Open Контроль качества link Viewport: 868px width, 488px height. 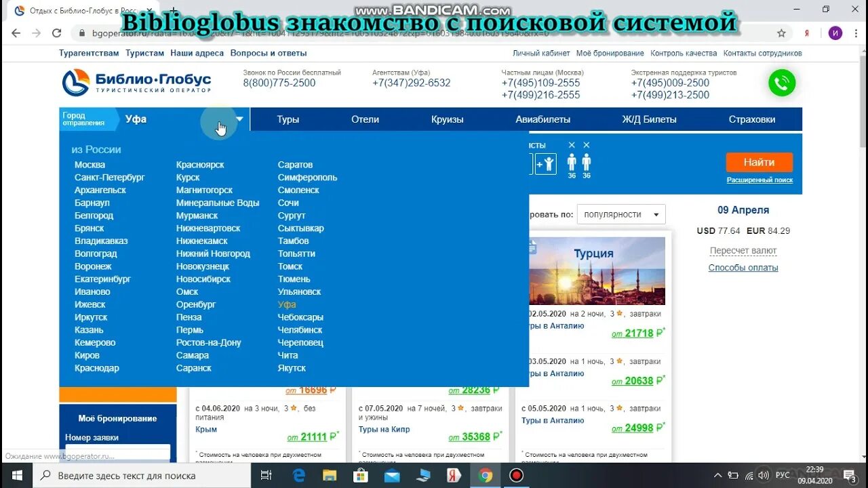684,53
